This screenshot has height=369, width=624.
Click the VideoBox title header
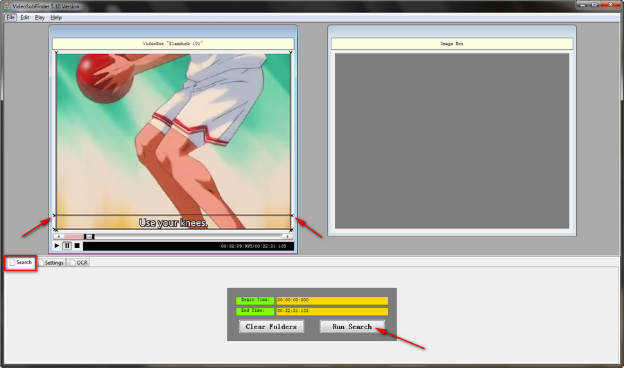(173, 43)
